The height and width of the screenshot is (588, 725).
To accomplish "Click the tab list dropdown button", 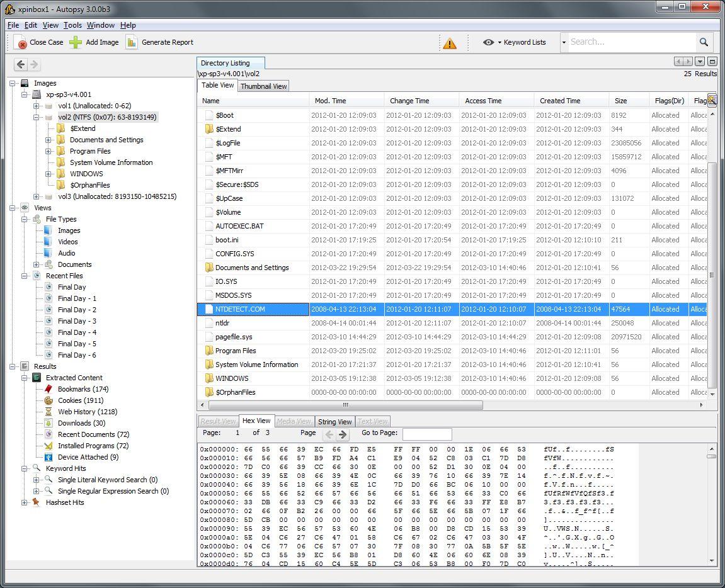I will tap(700, 62).
